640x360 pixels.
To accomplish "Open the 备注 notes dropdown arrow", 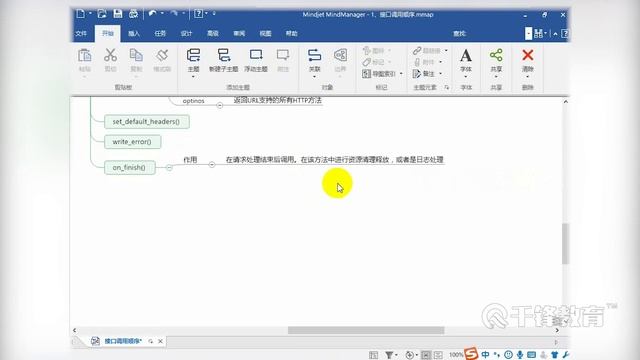I will [441, 73].
